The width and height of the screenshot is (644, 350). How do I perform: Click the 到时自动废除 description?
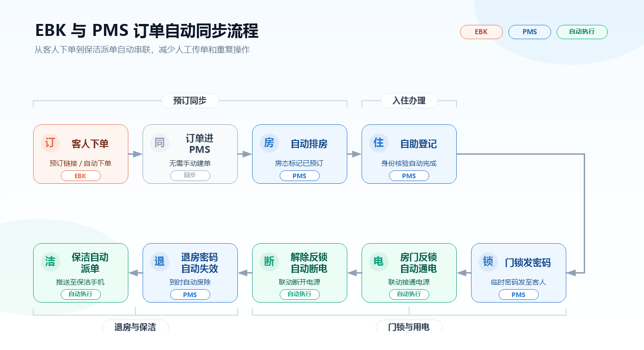190,282
